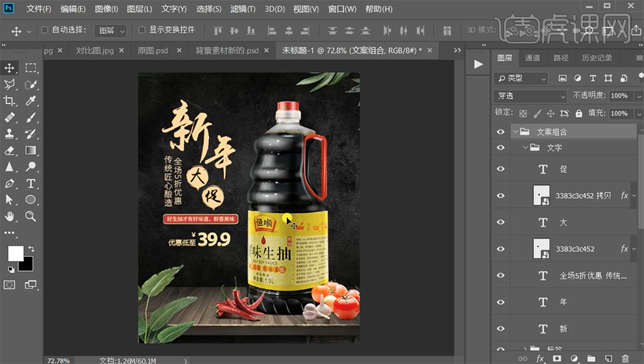
Task: Enable the 自动选择 checkbox
Action: click(x=44, y=30)
